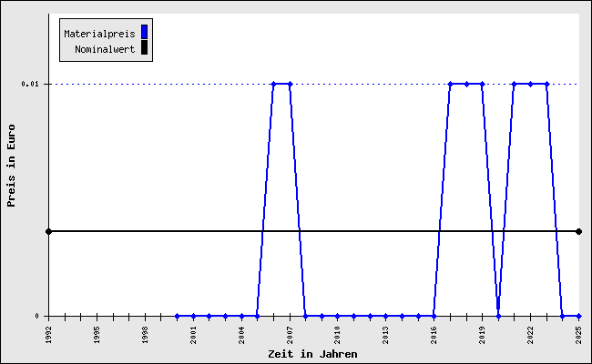Pick the blue 2007 peak data point

(x=290, y=84)
